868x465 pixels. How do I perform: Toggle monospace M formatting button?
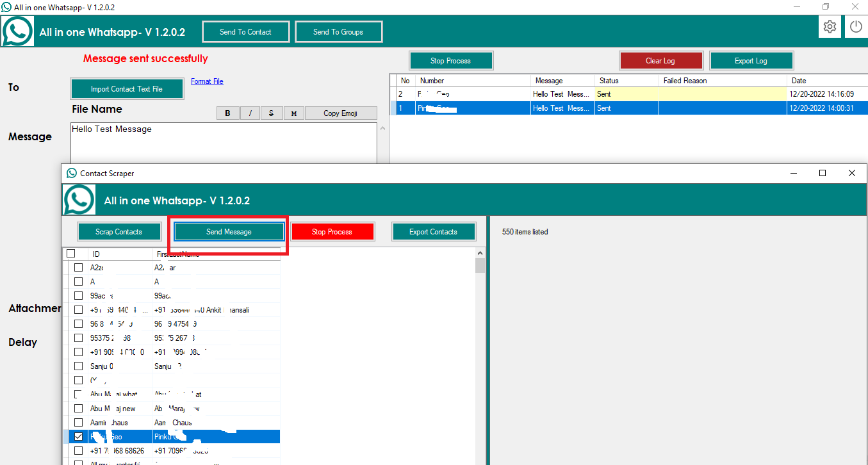(294, 113)
